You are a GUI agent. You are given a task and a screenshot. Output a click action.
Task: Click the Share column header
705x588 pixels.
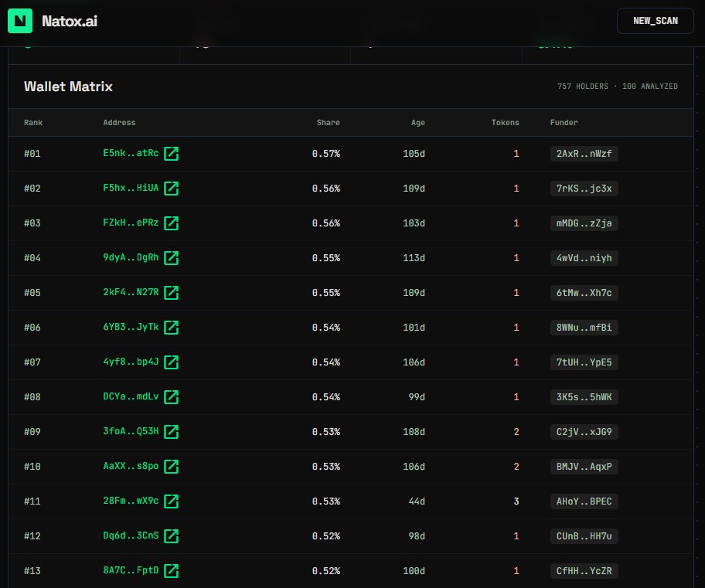(329, 122)
